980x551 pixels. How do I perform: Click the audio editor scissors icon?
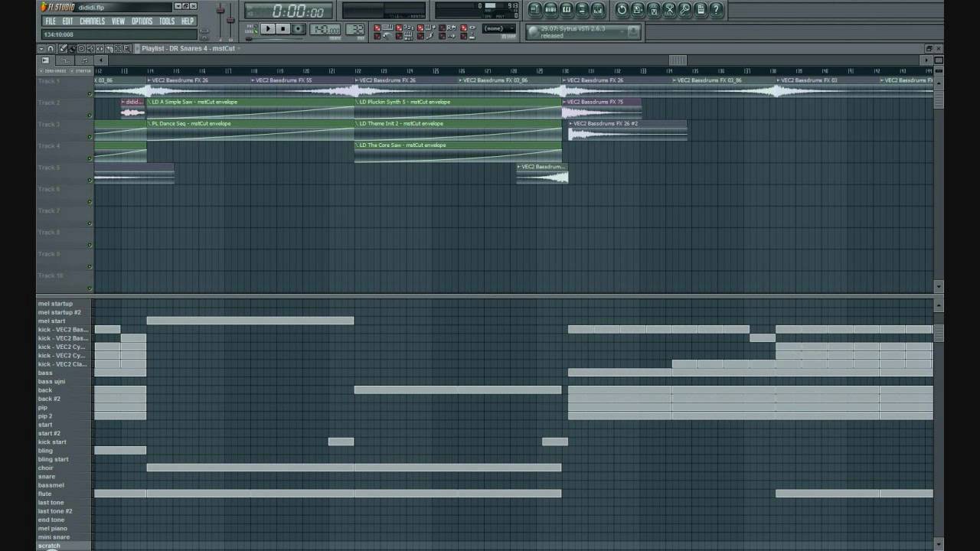669,10
